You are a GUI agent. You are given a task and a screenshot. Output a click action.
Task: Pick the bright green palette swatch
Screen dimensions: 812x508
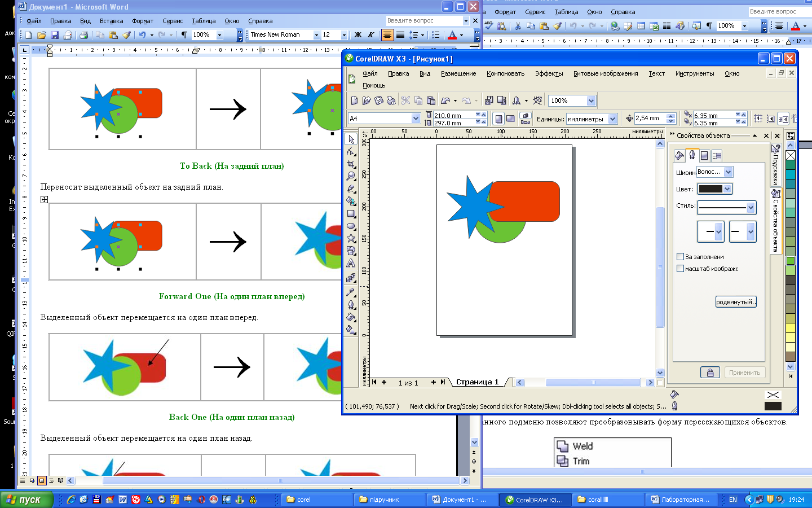point(791,261)
